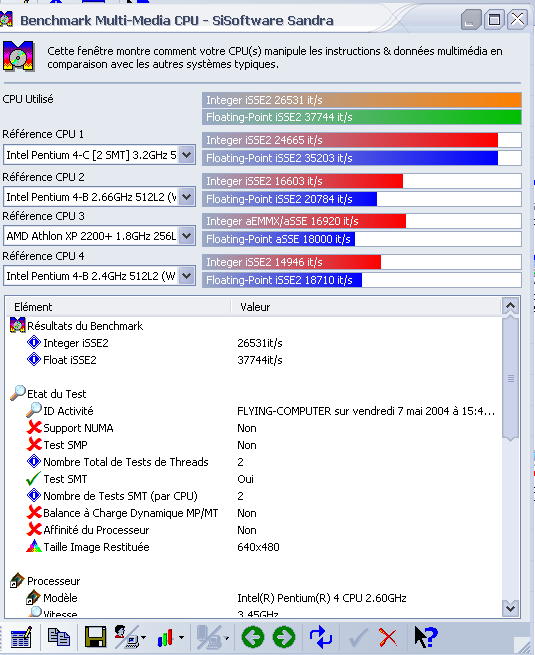Click the user and computer options icon
535x655 pixels.
click(126, 637)
